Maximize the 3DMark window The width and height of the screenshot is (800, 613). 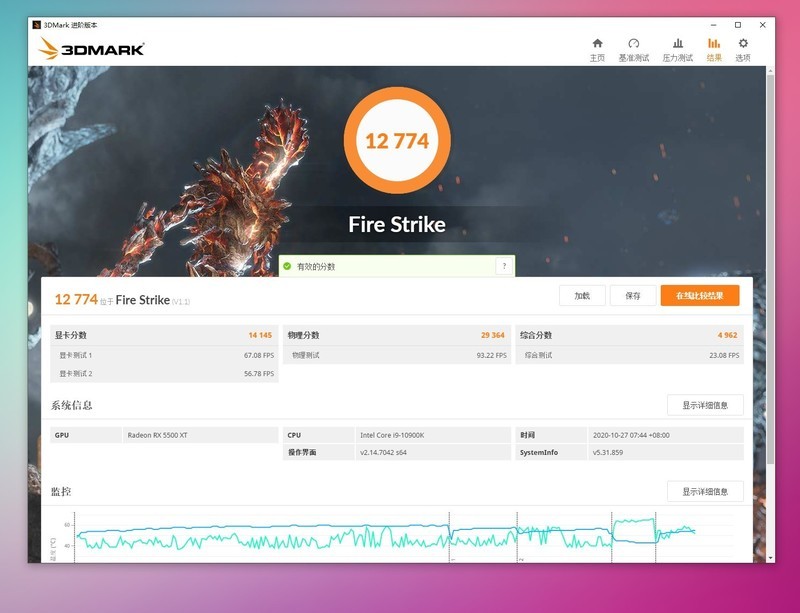click(x=738, y=24)
